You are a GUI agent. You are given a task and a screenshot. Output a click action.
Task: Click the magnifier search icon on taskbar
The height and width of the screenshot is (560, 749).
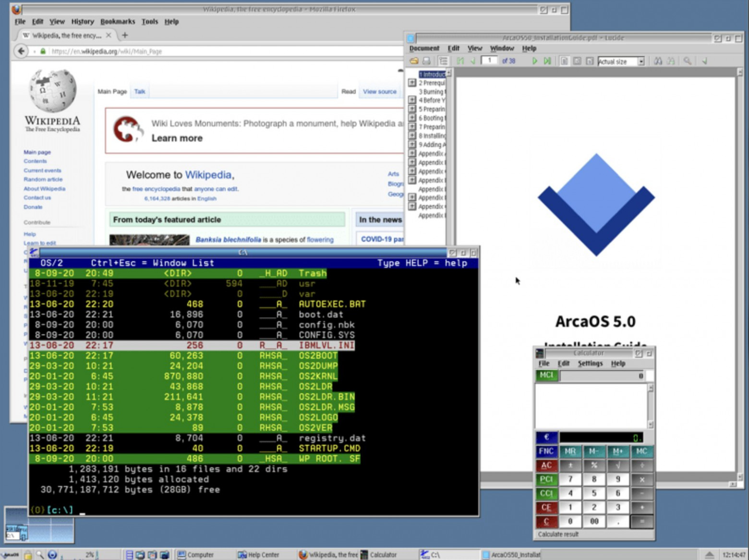[x=40, y=555]
